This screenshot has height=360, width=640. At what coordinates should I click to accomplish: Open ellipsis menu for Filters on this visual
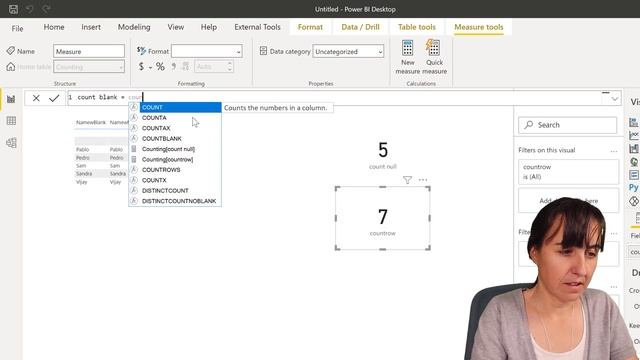tap(613, 151)
